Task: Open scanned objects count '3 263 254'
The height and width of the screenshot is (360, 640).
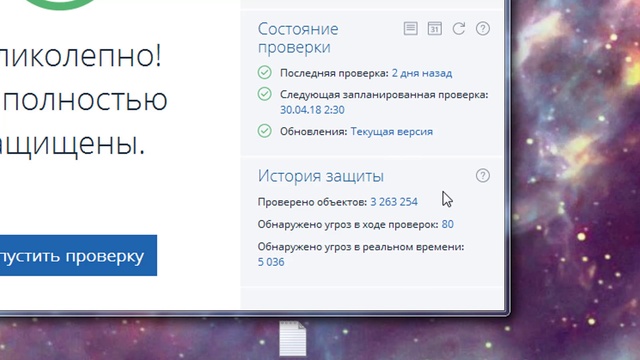Action: [x=394, y=202]
